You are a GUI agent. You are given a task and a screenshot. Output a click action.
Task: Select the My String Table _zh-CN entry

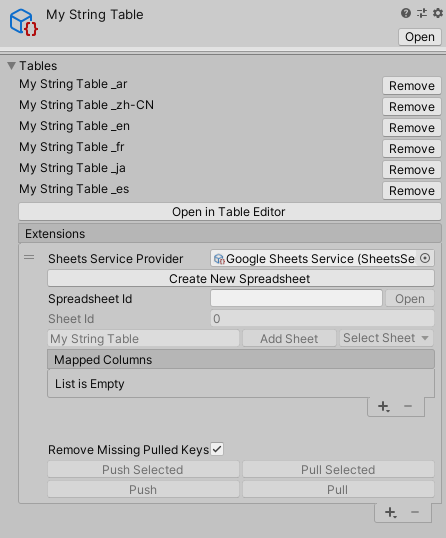tap(86, 105)
